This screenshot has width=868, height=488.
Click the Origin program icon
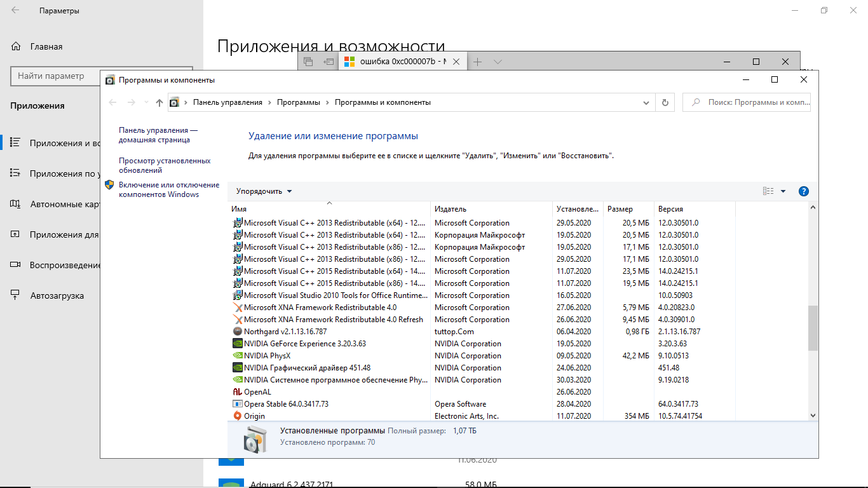click(x=238, y=416)
